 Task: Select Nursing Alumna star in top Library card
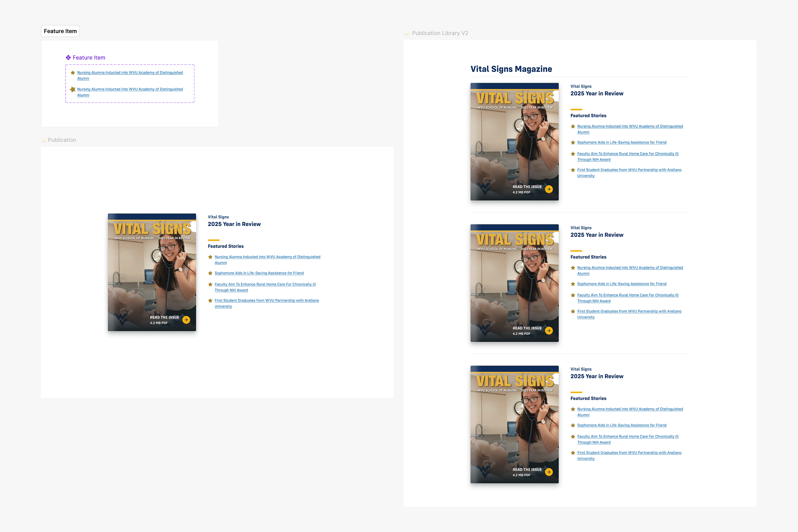pos(573,126)
